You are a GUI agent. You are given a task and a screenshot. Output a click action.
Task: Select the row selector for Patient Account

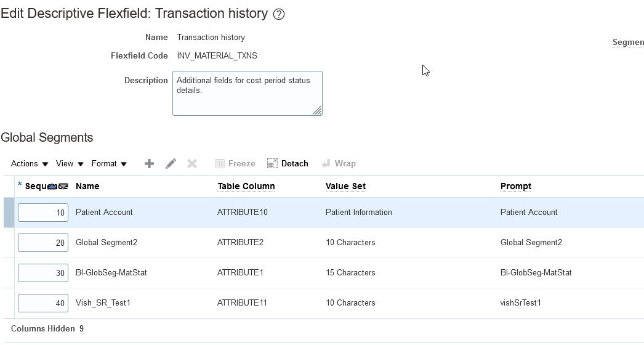pyautogui.click(x=9, y=213)
